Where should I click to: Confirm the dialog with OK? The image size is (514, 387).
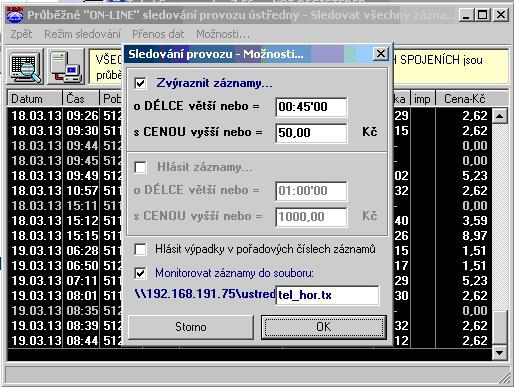point(324,327)
